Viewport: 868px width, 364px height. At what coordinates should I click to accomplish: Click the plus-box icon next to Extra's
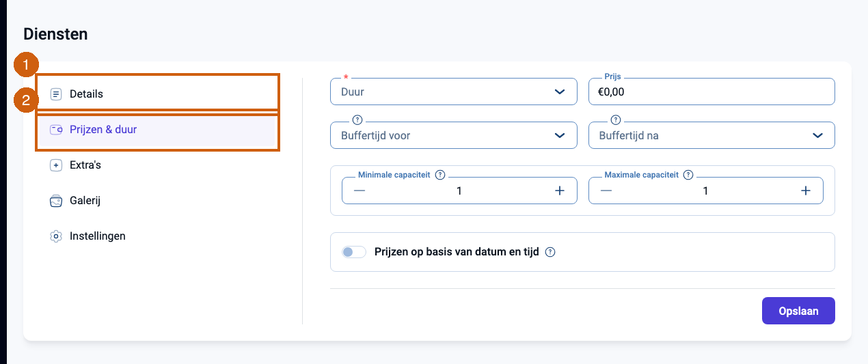56,165
